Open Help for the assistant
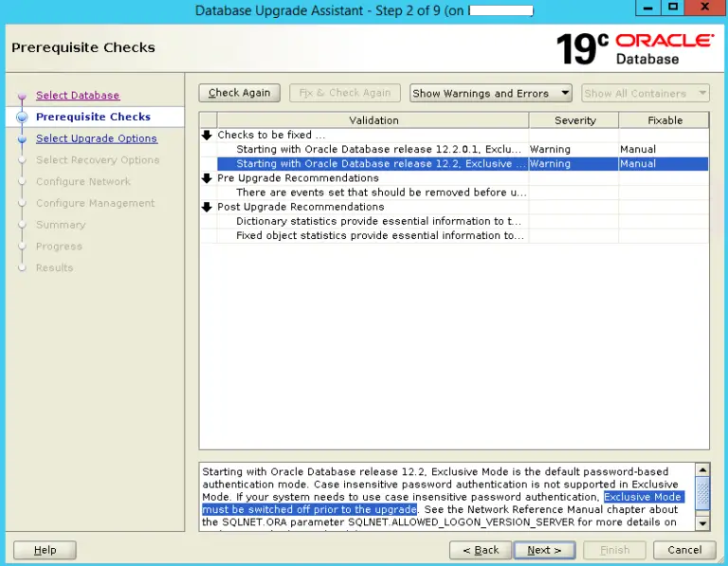The height and width of the screenshot is (566, 728). (x=45, y=550)
